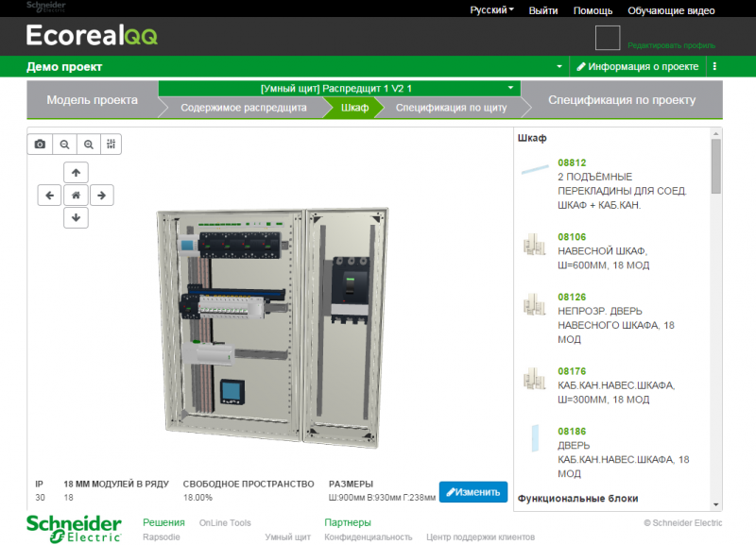Screen dimensions: 756x545
Task: Click the parts list scroll-up arrow
Action: tap(716, 133)
